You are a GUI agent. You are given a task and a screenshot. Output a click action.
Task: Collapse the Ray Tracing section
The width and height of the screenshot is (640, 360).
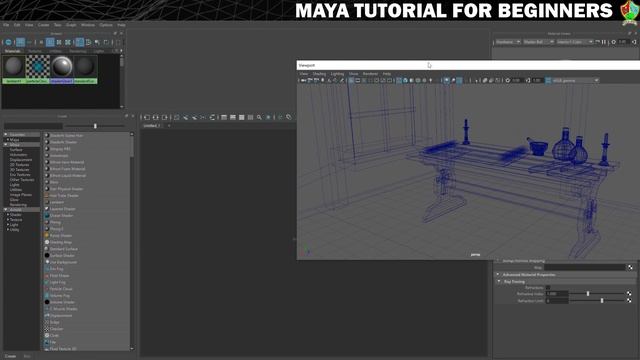click(499, 282)
